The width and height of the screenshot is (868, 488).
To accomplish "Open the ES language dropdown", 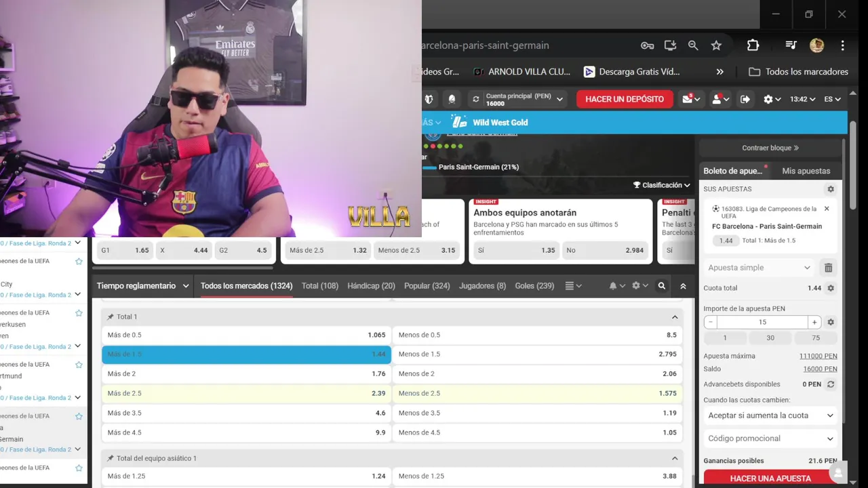I will pos(832,99).
